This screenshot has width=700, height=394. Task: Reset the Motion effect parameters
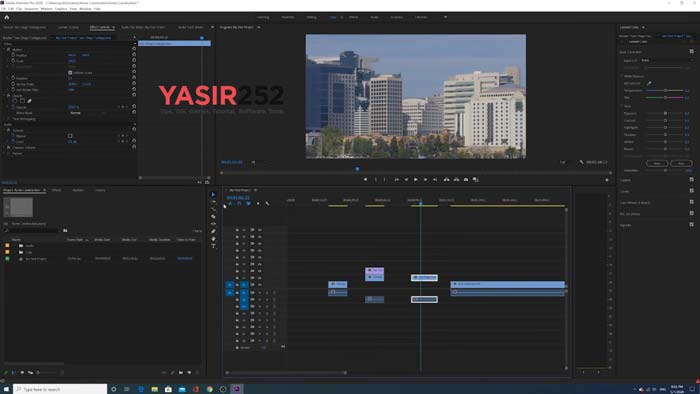[x=134, y=49]
